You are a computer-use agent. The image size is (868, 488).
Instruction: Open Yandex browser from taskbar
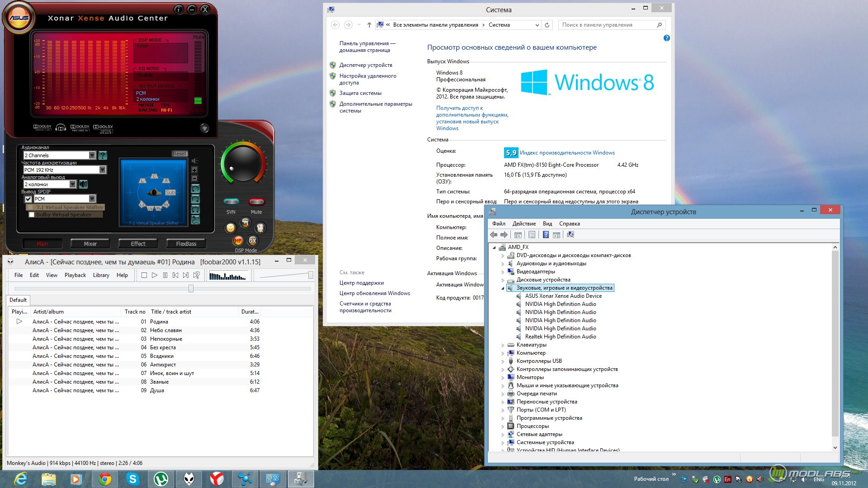[217, 479]
